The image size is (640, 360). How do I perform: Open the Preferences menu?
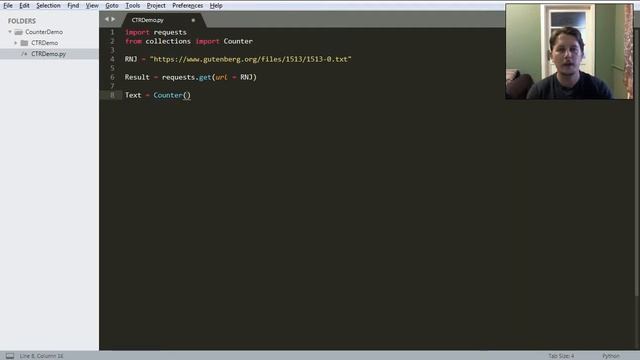[187, 6]
